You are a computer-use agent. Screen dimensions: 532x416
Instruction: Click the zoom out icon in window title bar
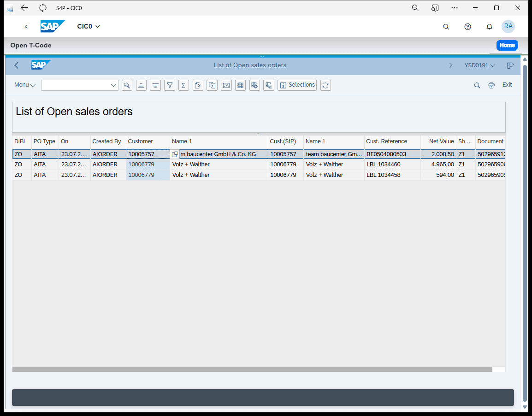coord(415,8)
